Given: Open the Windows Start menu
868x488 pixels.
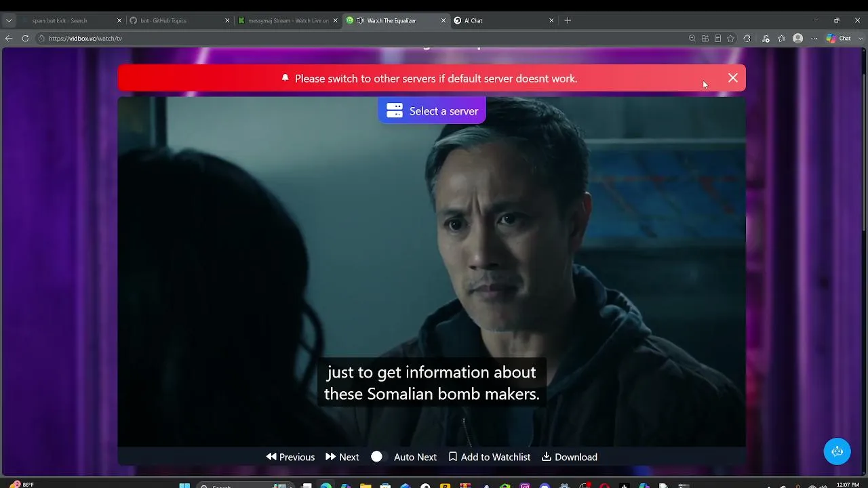Looking at the screenshot, I should [x=184, y=485].
